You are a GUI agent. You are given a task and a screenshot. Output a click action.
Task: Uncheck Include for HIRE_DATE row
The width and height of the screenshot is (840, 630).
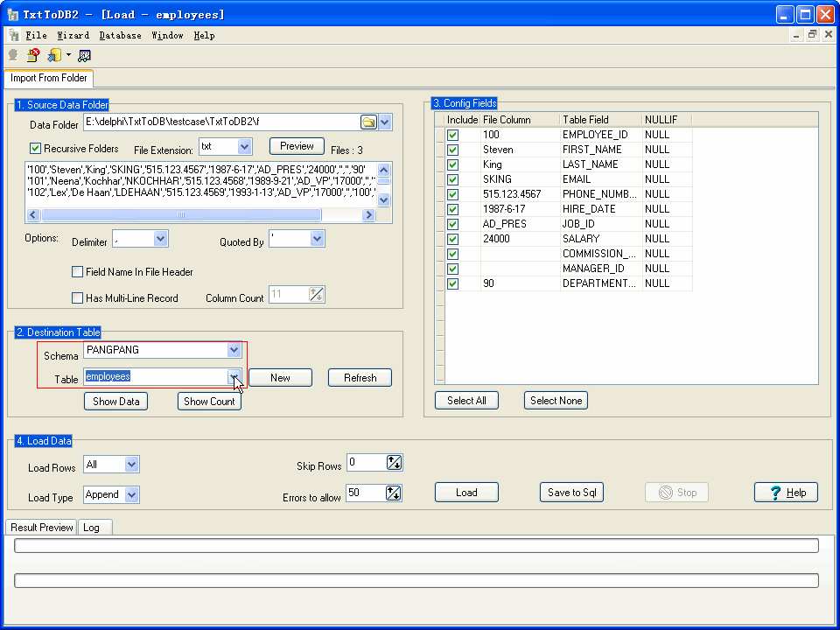tap(452, 209)
